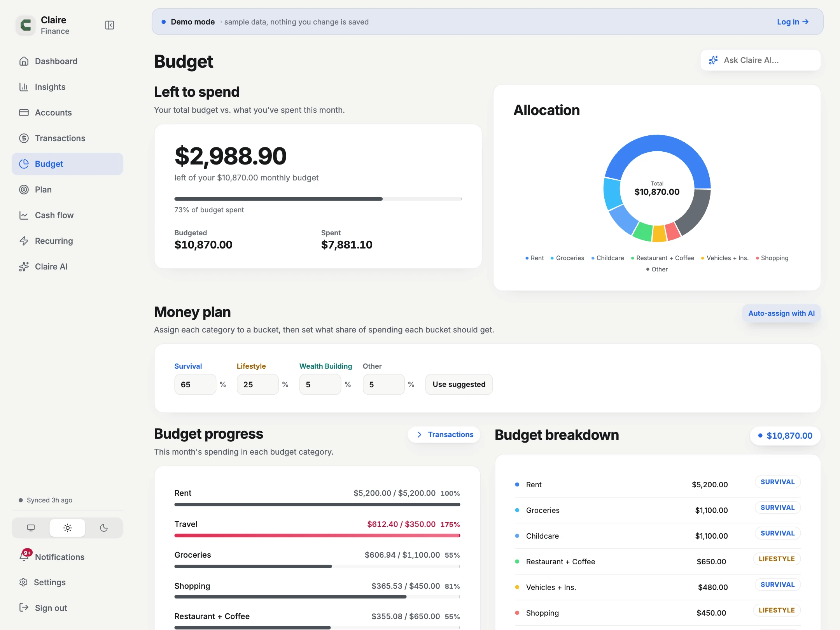The height and width of the screenshot is (630, 840).
Task: Click the Claire AI sparkle icon
Action: (x=24, y=266)
